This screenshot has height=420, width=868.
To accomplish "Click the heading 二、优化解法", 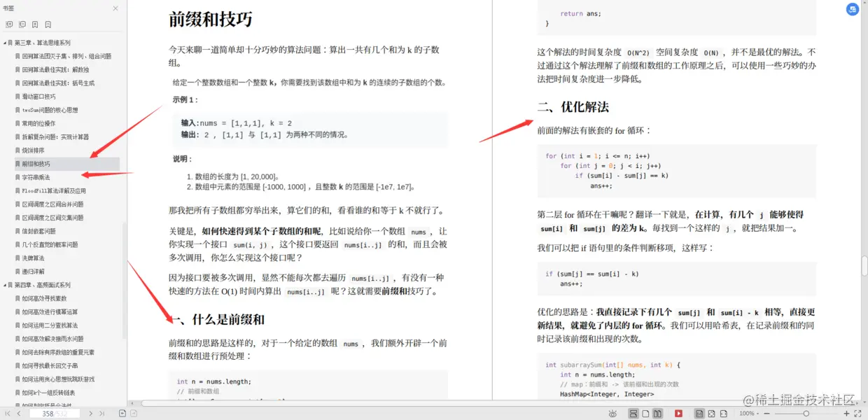I will pyautogui.click(x=573, y=107).
